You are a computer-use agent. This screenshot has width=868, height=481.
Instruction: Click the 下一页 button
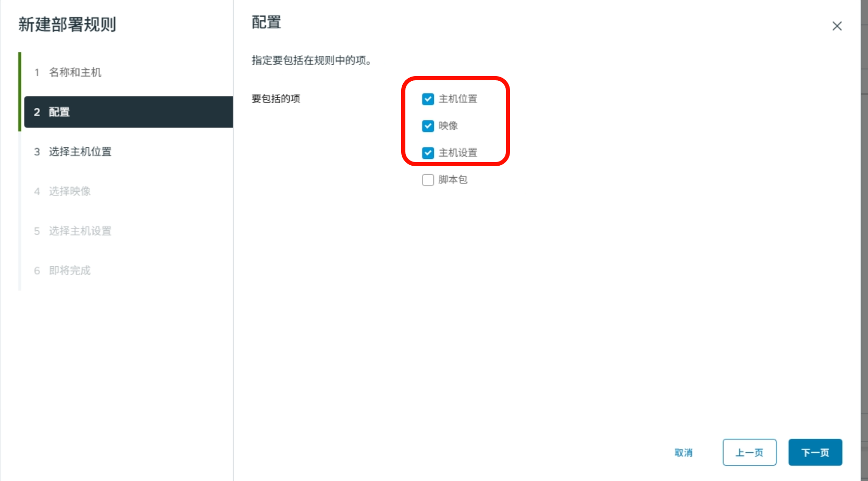(x=815, y=452)
